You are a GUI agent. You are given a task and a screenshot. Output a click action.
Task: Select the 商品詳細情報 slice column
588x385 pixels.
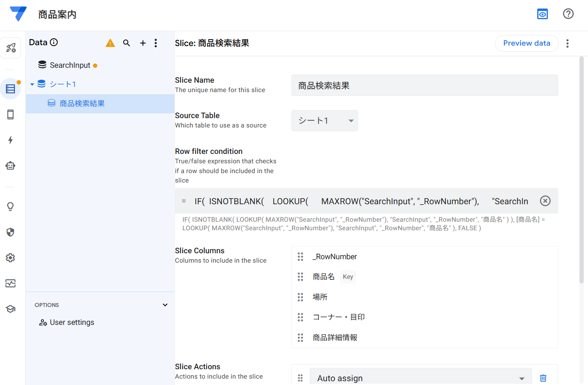pyautogui.click(x=335, y=338)
